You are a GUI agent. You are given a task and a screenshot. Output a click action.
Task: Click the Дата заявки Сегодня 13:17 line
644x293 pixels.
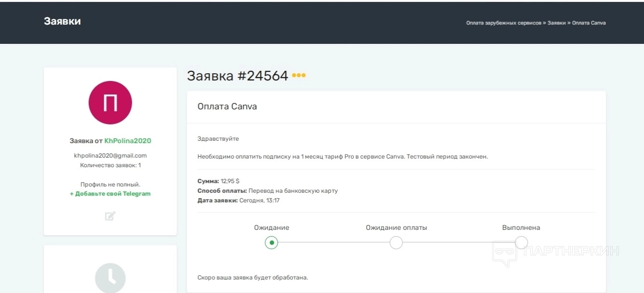tap(239, 200)
